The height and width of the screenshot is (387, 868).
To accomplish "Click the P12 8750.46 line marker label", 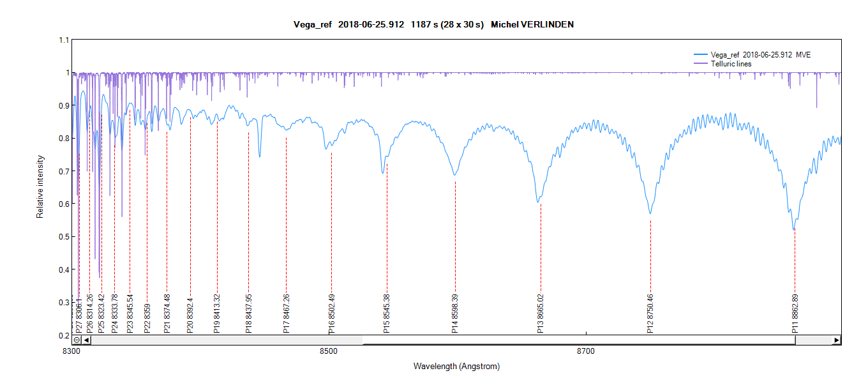I will [650, 314].
